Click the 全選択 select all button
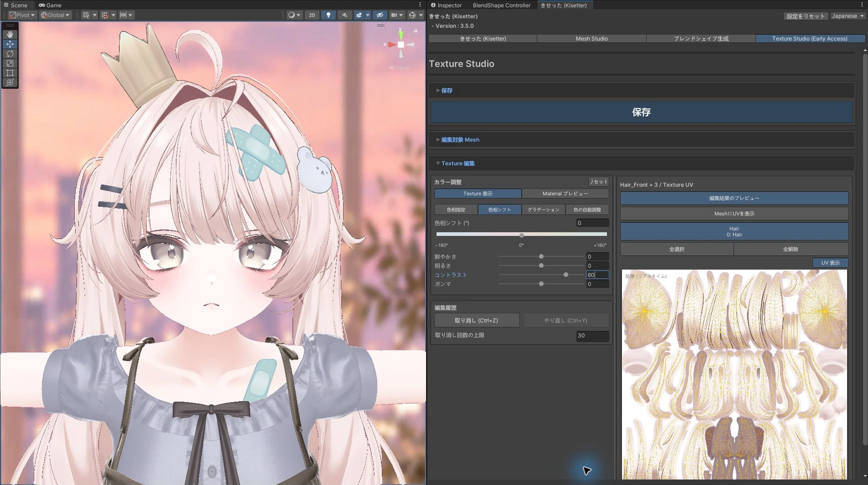Screen dimensions: 868x485 pyautogui.click(x=677, y=249)
